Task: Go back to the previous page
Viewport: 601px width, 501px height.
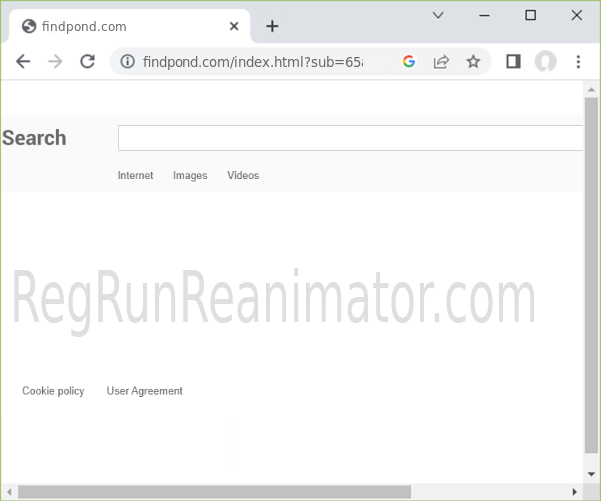Action: click(23, 61)
